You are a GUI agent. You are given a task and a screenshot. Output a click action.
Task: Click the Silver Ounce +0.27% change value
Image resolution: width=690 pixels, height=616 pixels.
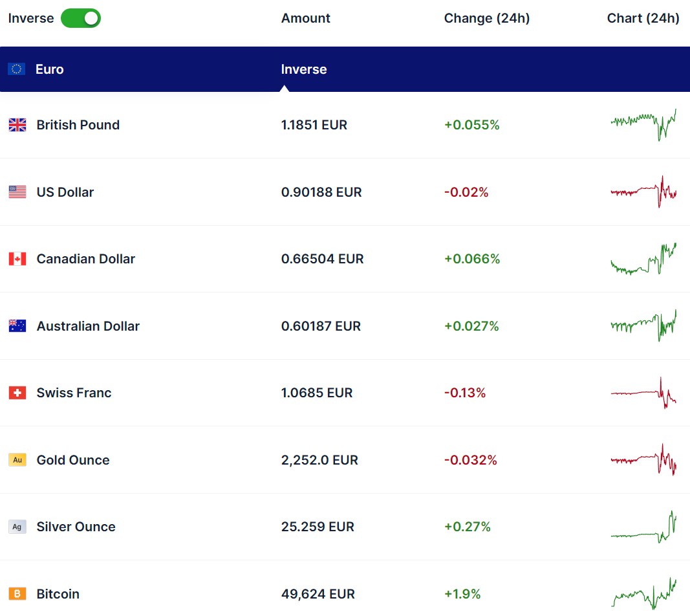[467, 527]
